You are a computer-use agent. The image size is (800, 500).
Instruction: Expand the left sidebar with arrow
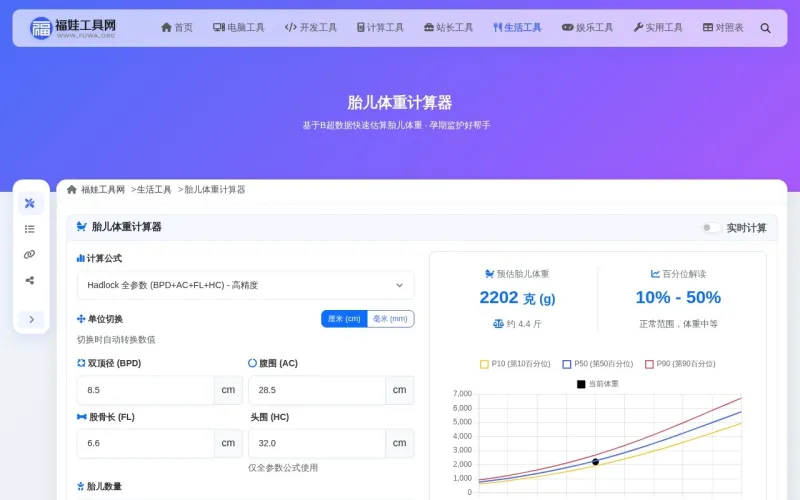pyautogui.click(x=31, y=319)
